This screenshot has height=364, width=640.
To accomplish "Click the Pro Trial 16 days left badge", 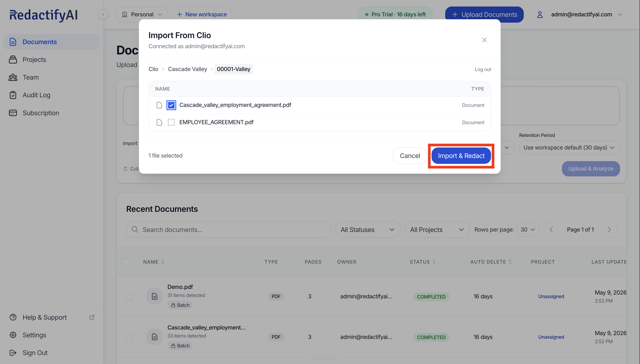I will pos(395,15).
